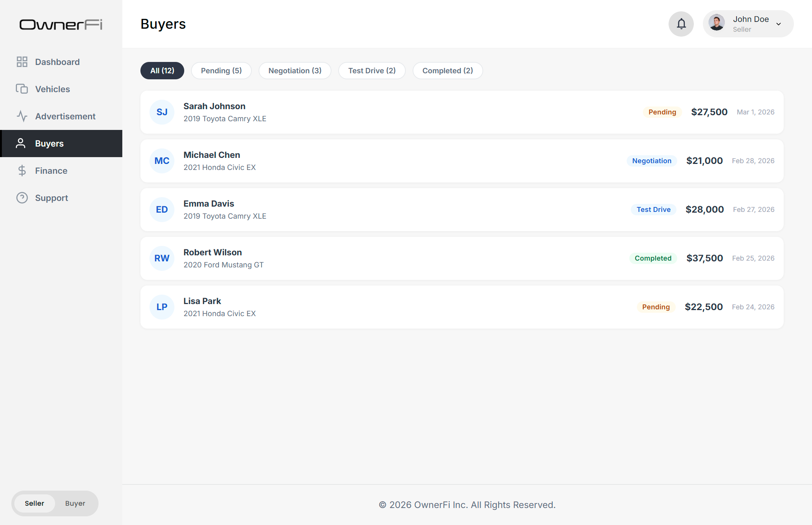Click the Finance dollar icon

tap(22, 171)
